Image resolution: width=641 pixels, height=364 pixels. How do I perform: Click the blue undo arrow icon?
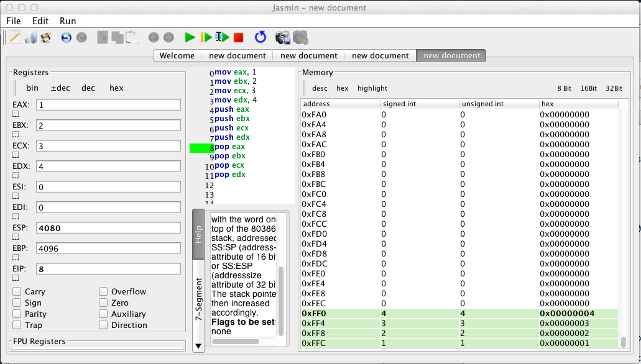point(66,38)
